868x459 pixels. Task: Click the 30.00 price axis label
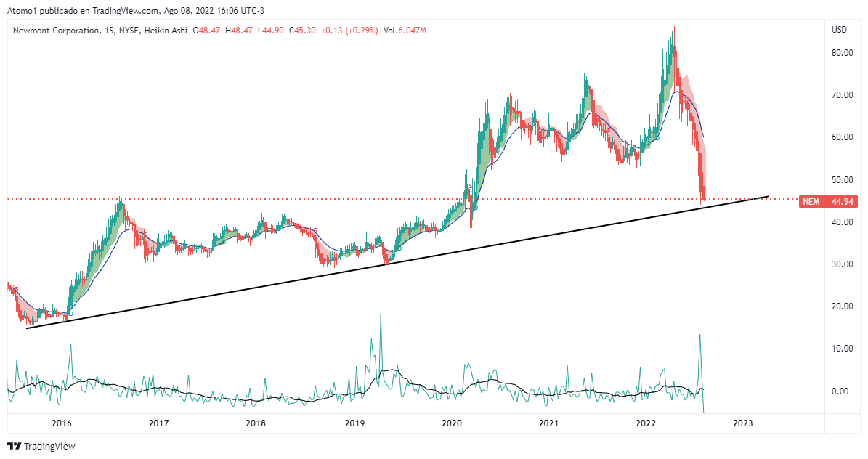(x=842, y=264)
